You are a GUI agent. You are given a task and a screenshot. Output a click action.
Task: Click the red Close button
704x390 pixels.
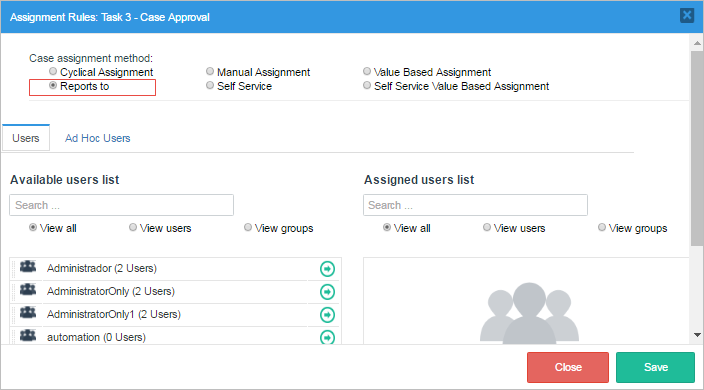568,367
